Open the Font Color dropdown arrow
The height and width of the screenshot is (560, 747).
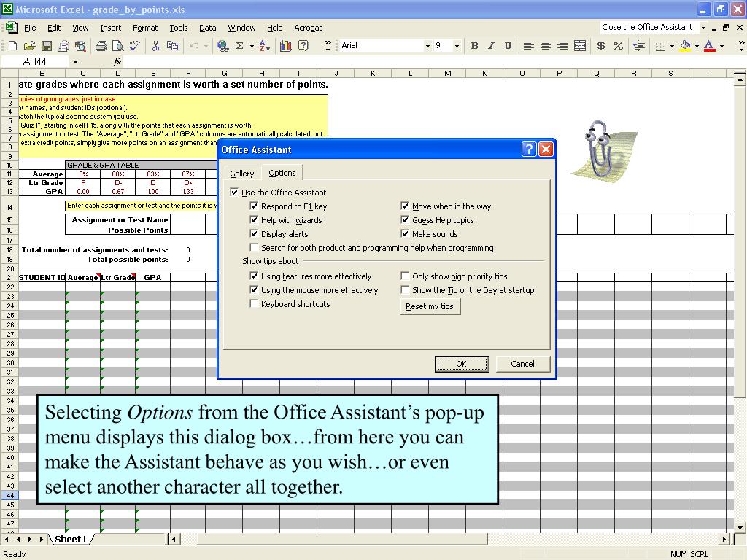(x=721, y=46)
